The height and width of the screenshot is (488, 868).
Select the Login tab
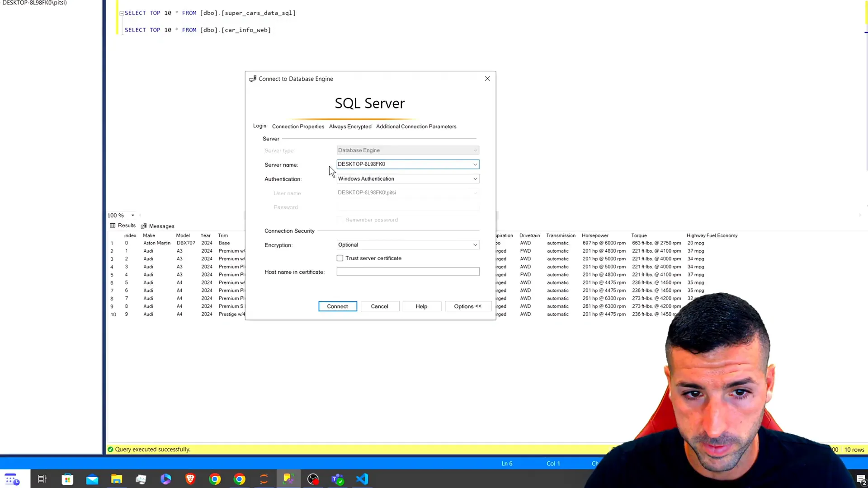click(260, 127)
